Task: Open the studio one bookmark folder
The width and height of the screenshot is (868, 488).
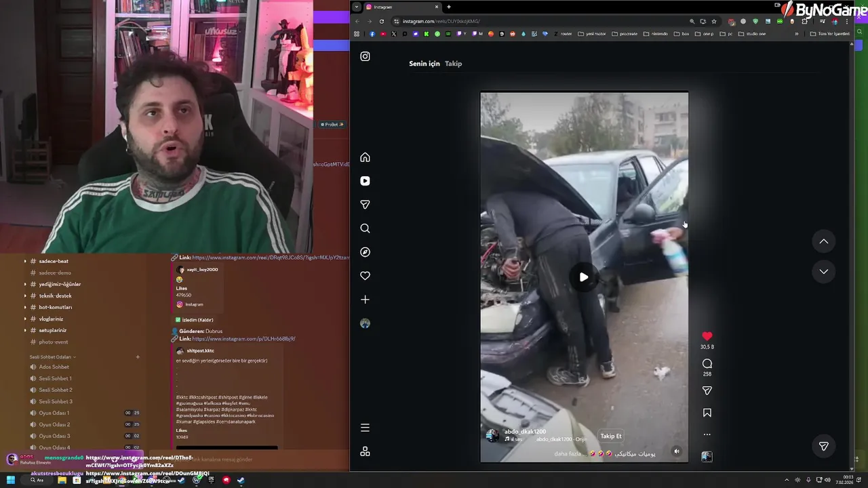Action: point(752,34)
